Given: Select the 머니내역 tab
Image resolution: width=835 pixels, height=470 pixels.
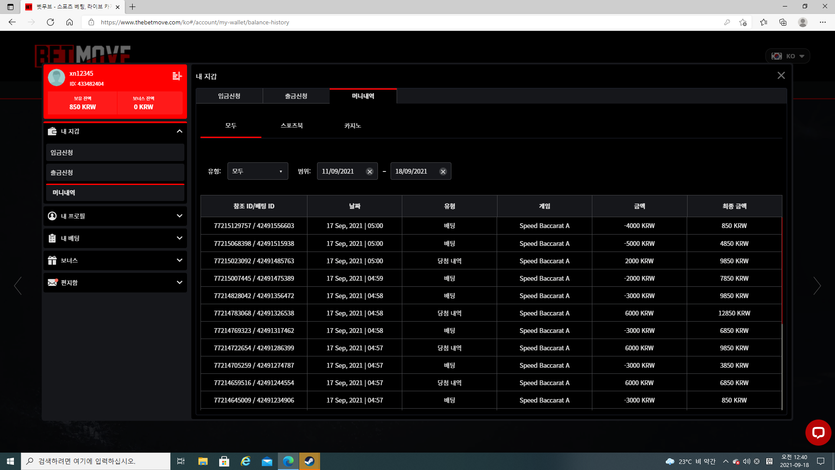Looking at the screenshot, I should tap(363, 96).
